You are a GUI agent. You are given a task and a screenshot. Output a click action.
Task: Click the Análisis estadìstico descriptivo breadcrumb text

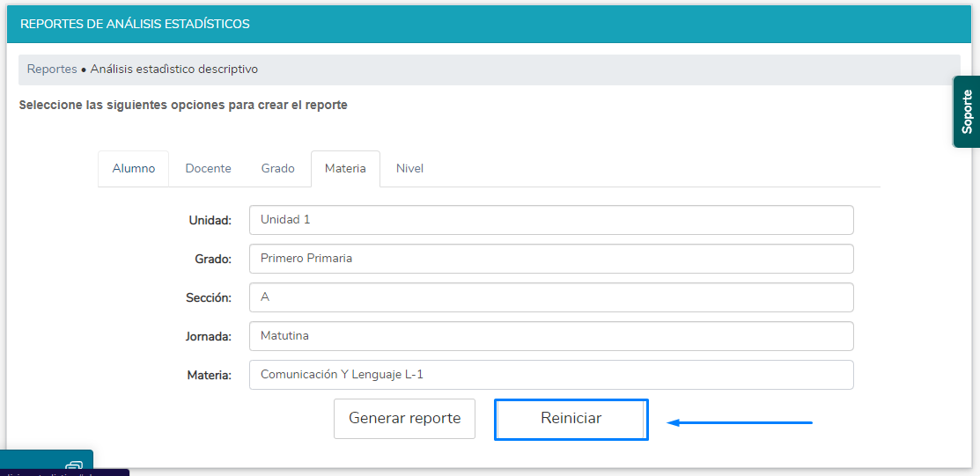coord(173,70)
